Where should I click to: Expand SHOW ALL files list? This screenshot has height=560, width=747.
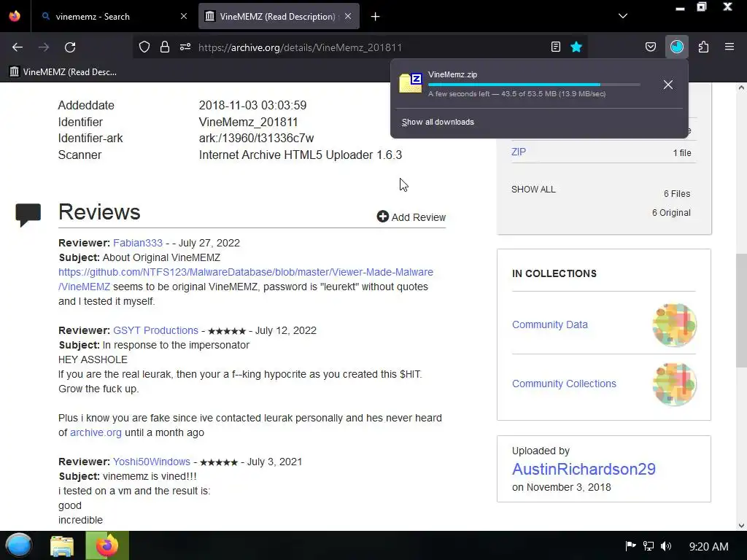click(x=533, y=190)
